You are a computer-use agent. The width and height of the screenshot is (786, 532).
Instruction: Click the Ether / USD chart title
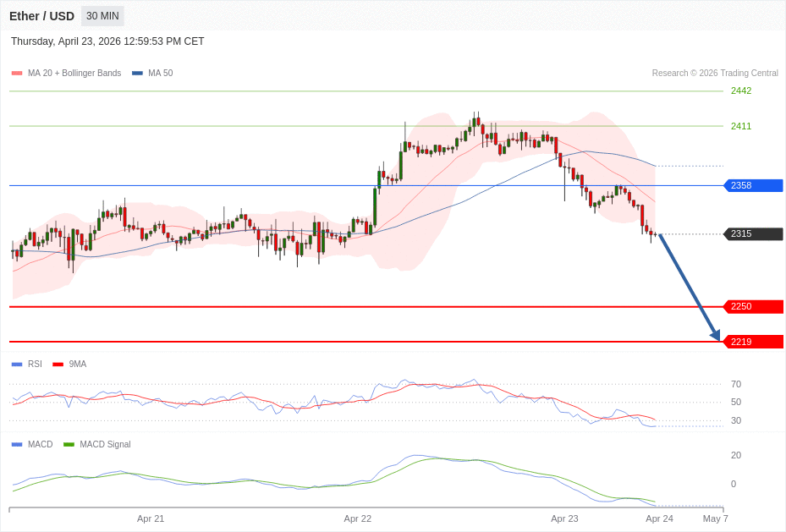41,16
